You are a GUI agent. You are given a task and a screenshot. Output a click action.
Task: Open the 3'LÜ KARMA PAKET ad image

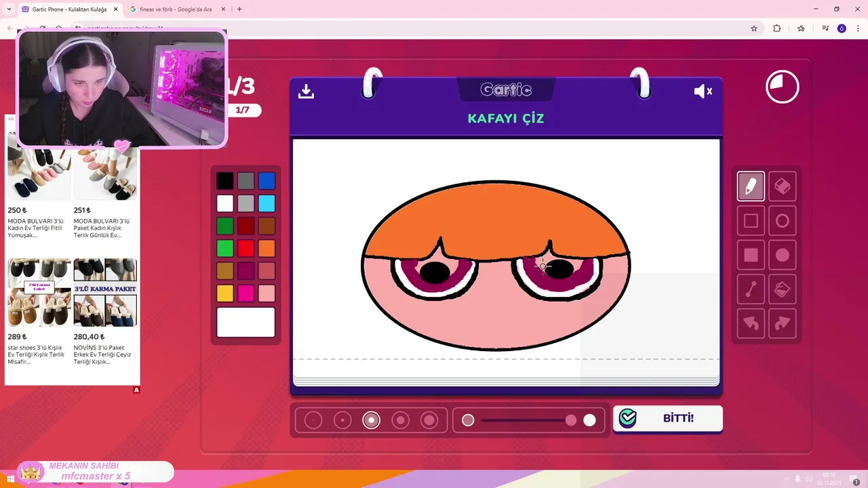point(105,292)
